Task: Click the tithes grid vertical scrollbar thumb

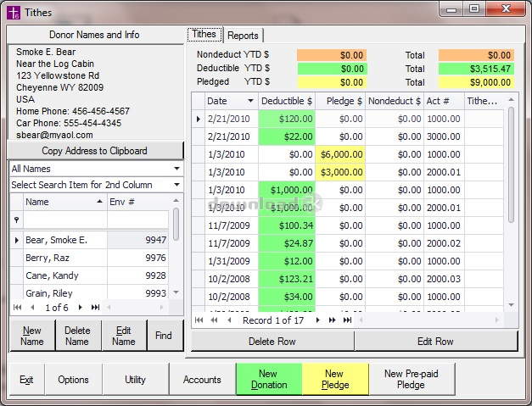Action: 511,164
